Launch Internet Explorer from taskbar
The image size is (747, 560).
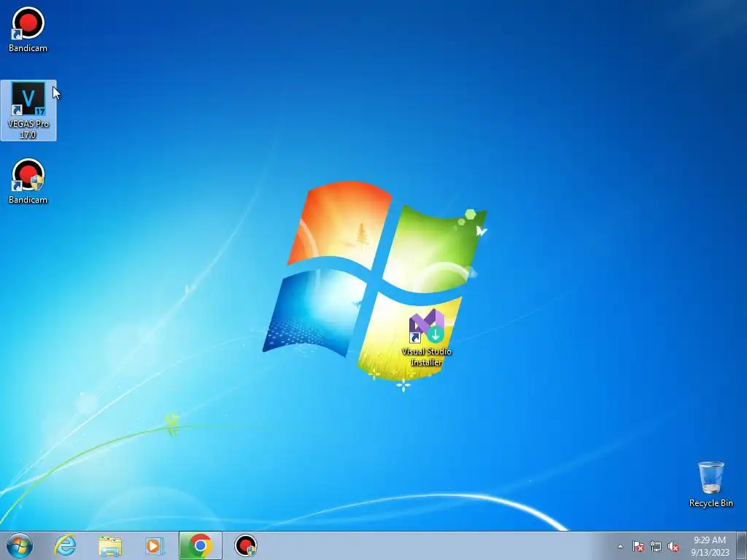65,545
